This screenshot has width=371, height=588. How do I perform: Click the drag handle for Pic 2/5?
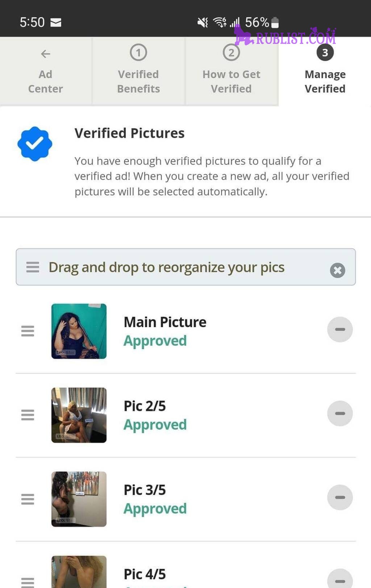(28, 415)
